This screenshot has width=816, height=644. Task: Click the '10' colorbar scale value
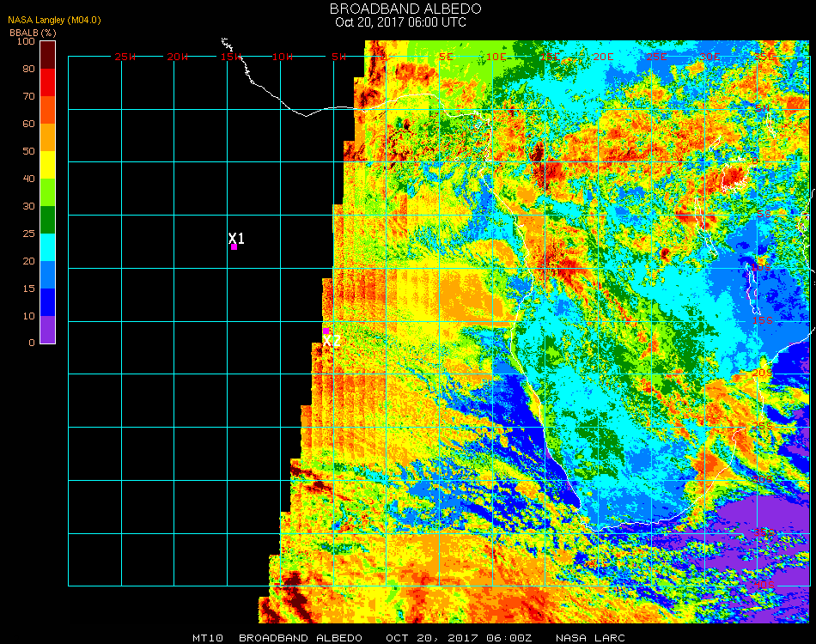pos(28,316)
